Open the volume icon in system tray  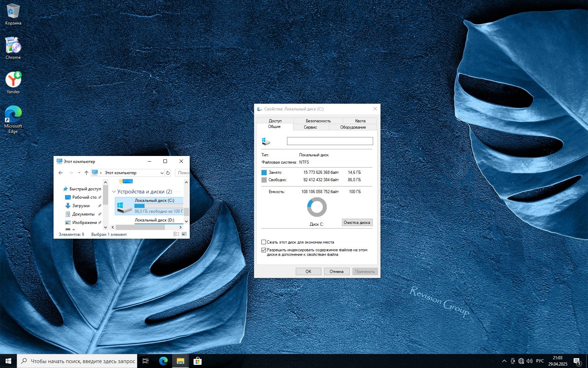529,361
